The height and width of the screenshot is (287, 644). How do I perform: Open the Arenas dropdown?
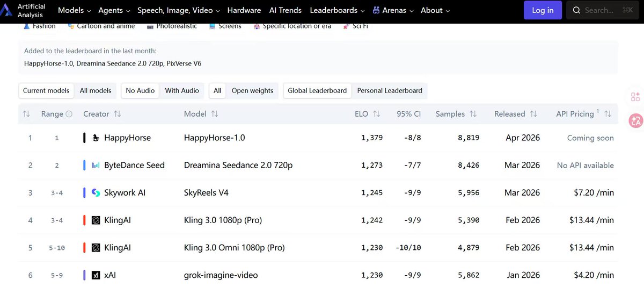(x=393, y=10)
